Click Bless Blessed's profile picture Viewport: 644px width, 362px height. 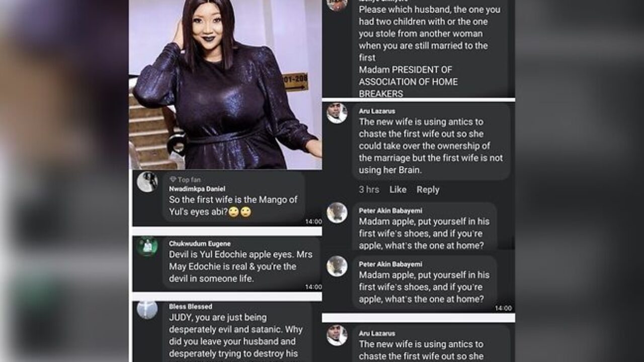point(147,310)
